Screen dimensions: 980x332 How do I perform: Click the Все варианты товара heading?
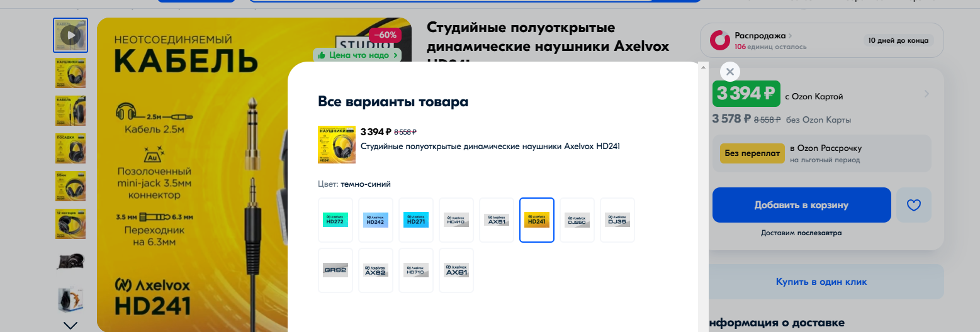coord(393,102)
